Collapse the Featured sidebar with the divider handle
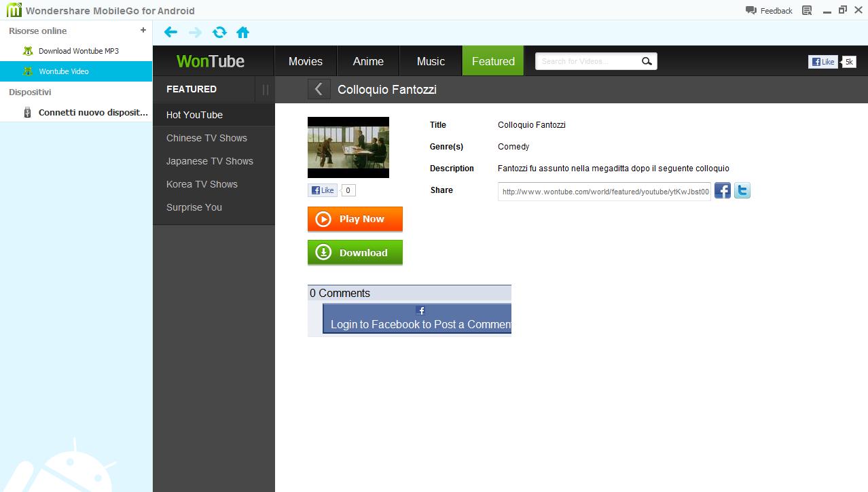This screenshot has height=492, width=868. [x=265, y=89]
